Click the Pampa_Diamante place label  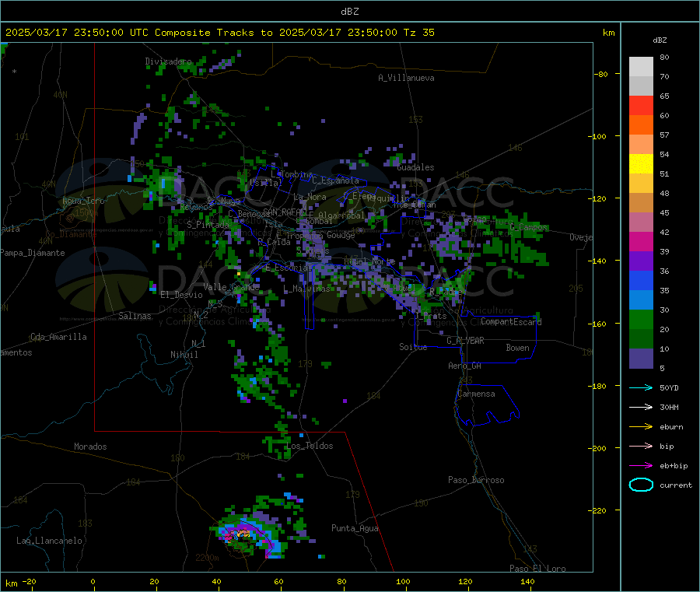[x=32, y=253]
